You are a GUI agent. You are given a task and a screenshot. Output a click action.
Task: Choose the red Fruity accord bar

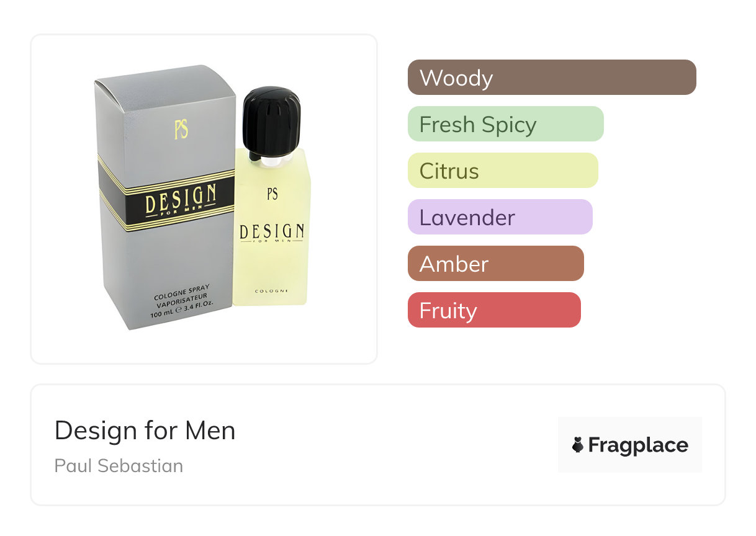(x=493, y=310)
